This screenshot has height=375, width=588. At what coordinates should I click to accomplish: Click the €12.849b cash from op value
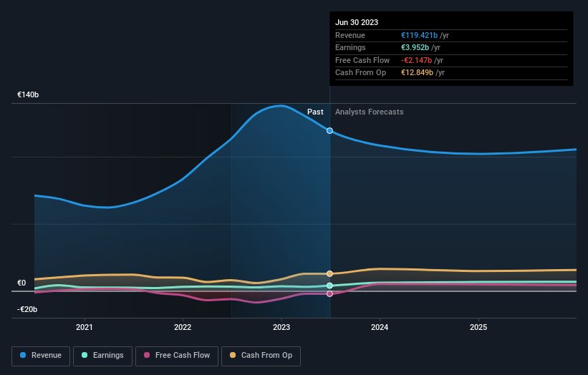coord(417,73)
